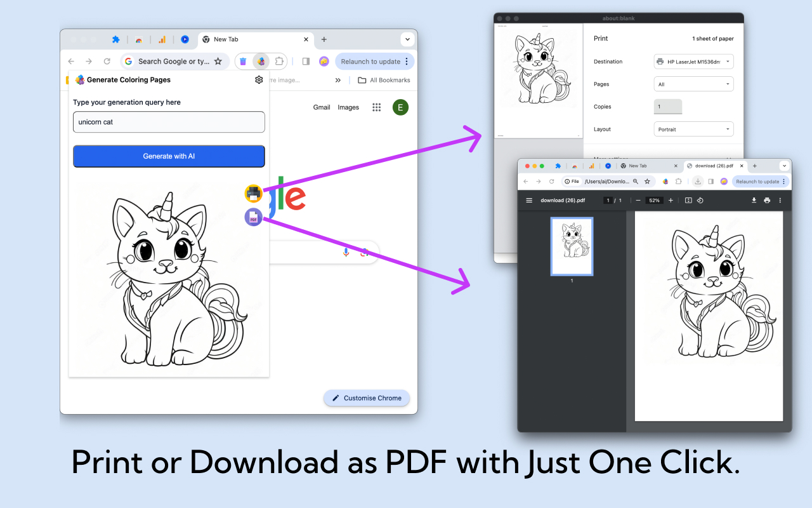Click the highlighted coloring pages extension icon in left window

[x=261, y=62]
